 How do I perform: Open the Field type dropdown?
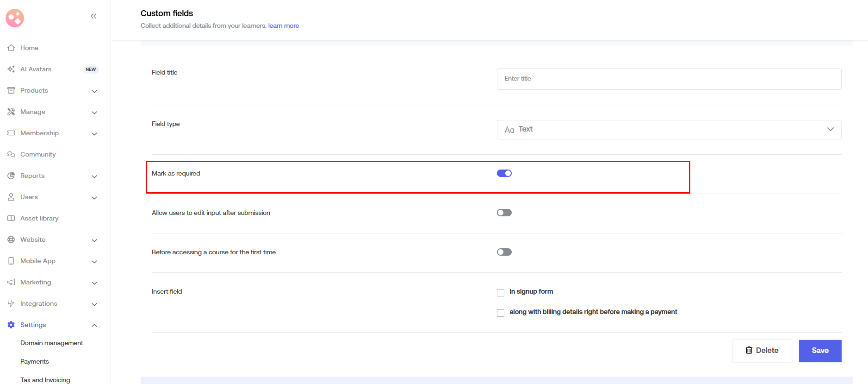669,130
